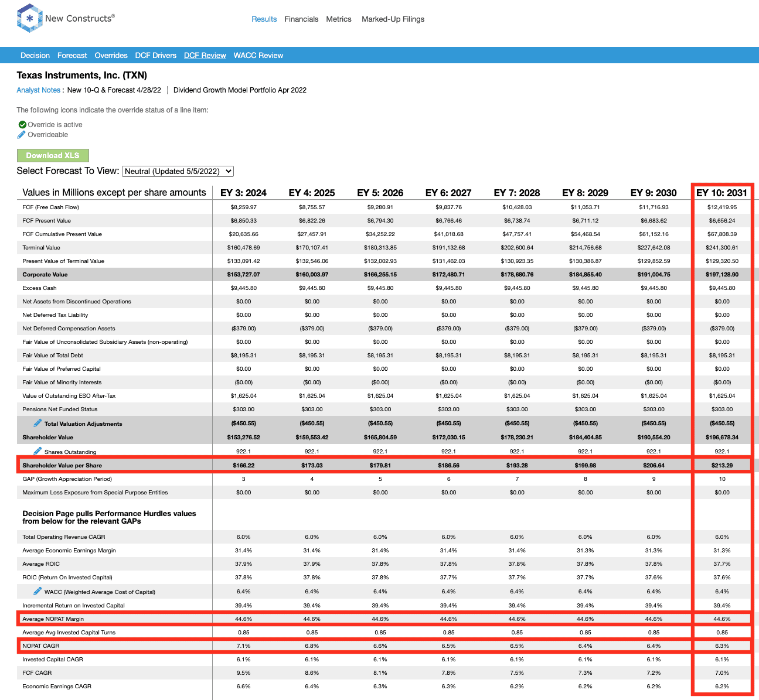Open the Marked-Up Filings navigation item
The width and height of the screenshot is (759, 700).
coord(393,19)
